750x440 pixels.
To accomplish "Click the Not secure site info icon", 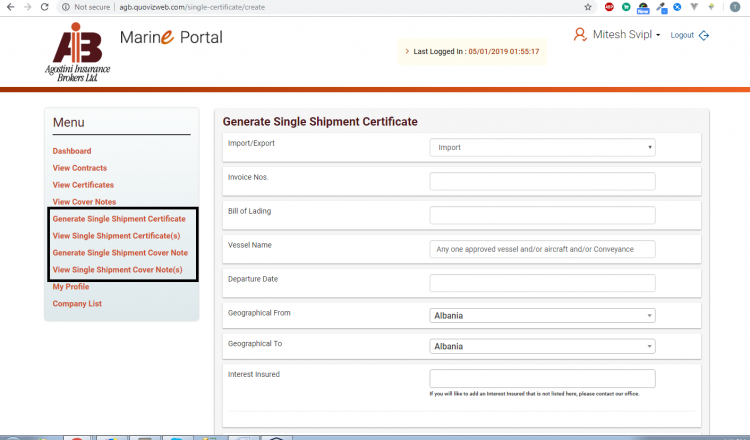I will pos(66,6).
